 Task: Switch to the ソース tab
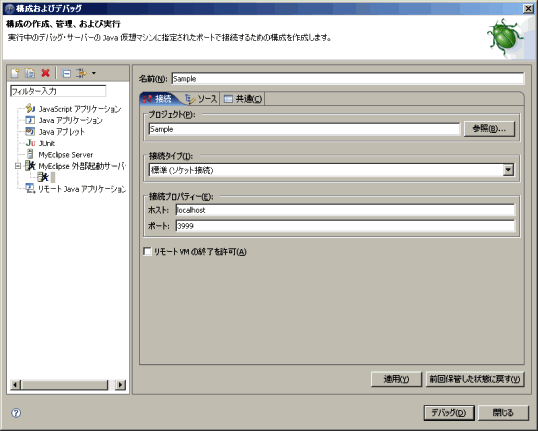pos(201,99)
